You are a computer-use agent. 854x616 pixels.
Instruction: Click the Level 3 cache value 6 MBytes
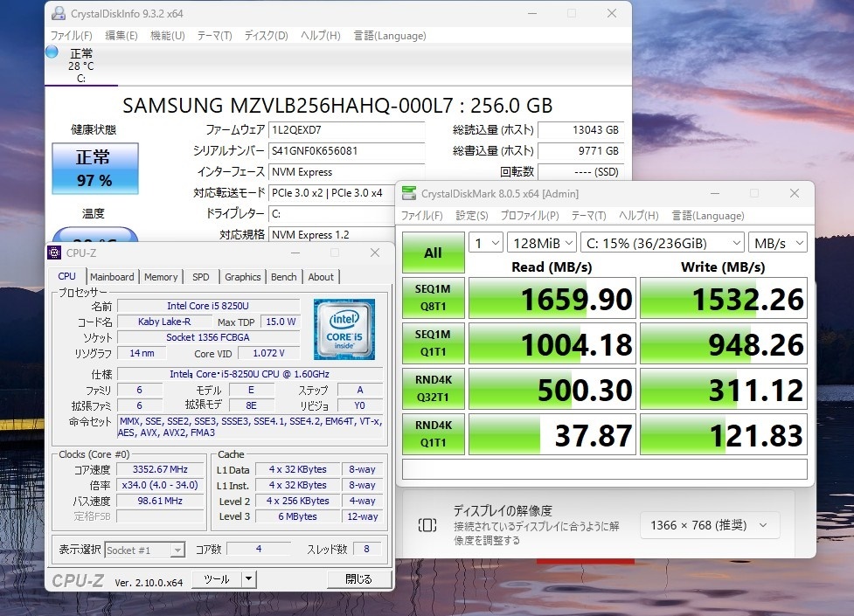coord(297,516)
